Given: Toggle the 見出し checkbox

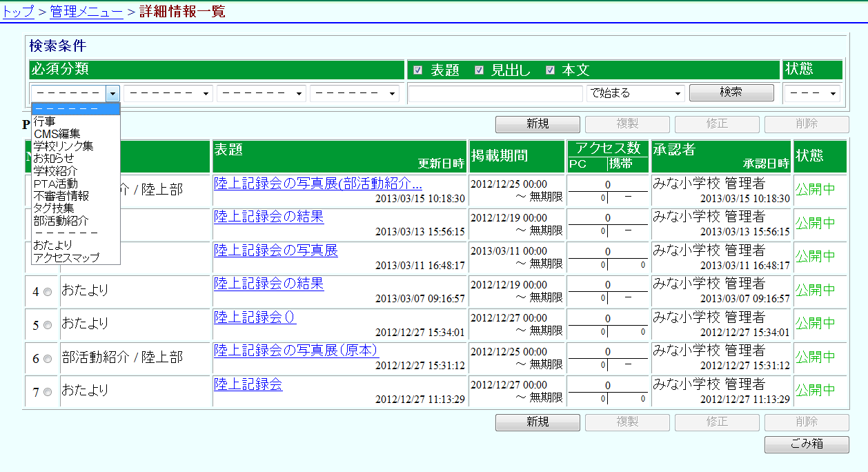Looking at the screenshot, I should point(479,70).
